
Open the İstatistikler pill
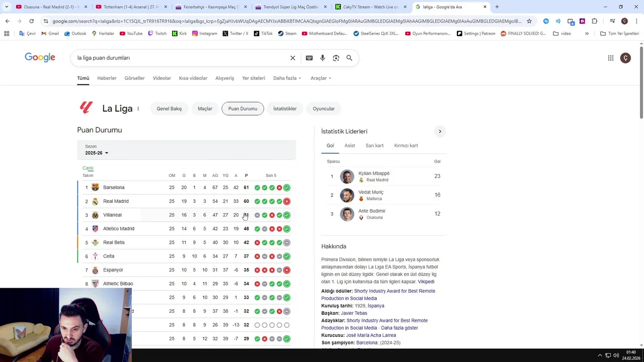point(285,109)
